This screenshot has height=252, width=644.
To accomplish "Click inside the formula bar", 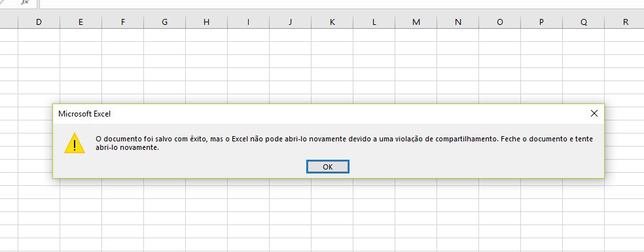I will (x=342, y=3).
